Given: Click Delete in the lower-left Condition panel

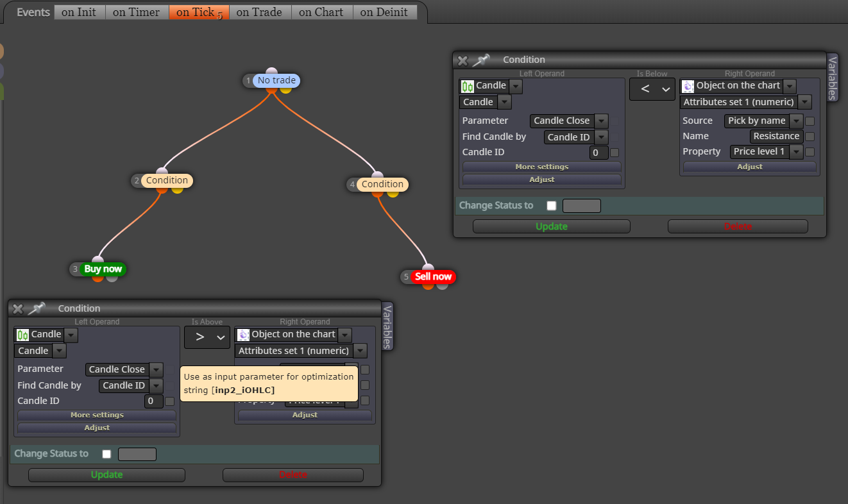Looking at the screenshot, I should tap(293, 475).
